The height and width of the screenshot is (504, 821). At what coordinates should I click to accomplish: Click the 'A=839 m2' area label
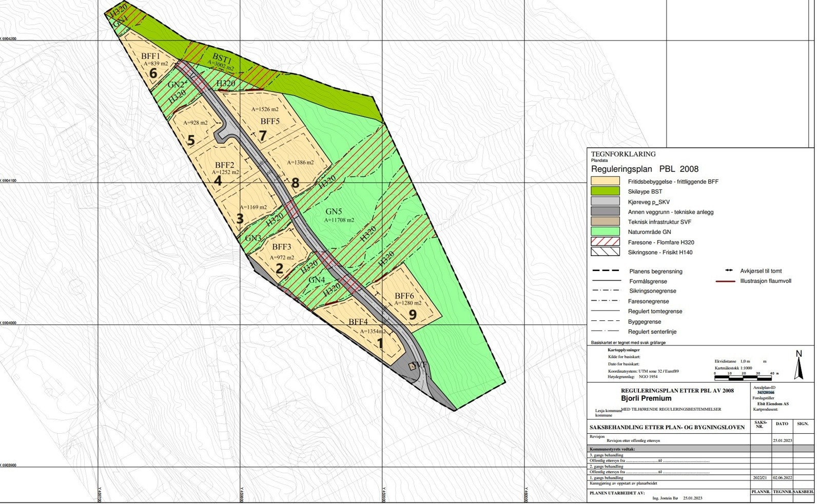click(155, 64)
